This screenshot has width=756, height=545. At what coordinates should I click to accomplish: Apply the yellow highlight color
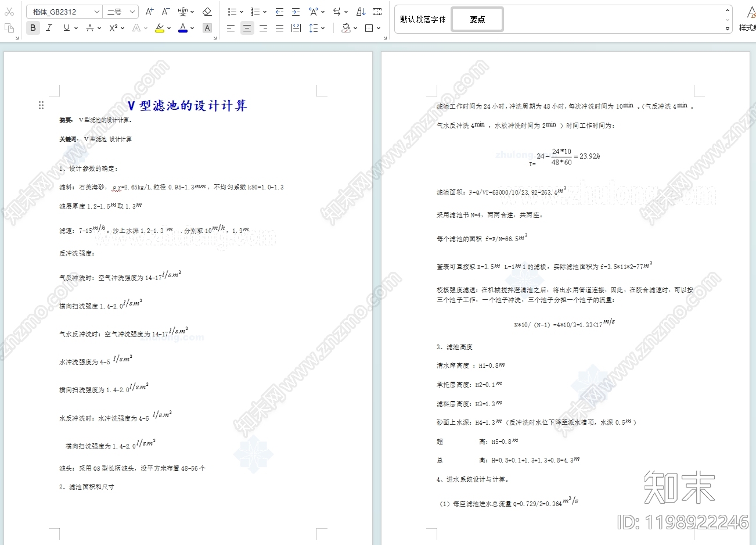tap(160, 28)
